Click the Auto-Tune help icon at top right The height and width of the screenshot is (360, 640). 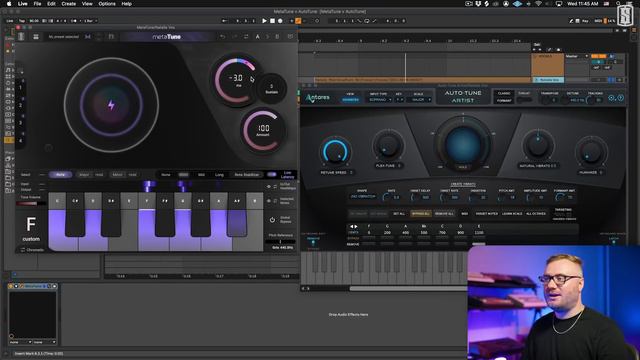(x=620, y=98)
